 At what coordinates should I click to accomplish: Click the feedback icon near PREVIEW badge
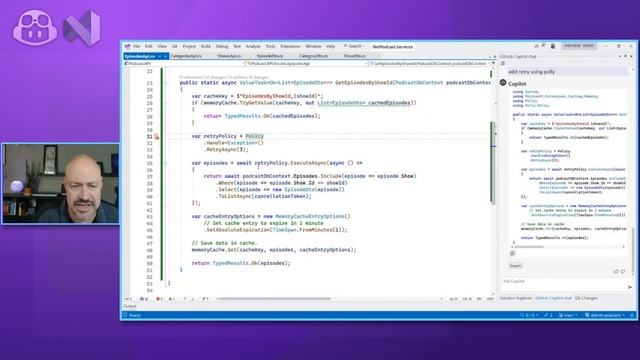[544, 46]
